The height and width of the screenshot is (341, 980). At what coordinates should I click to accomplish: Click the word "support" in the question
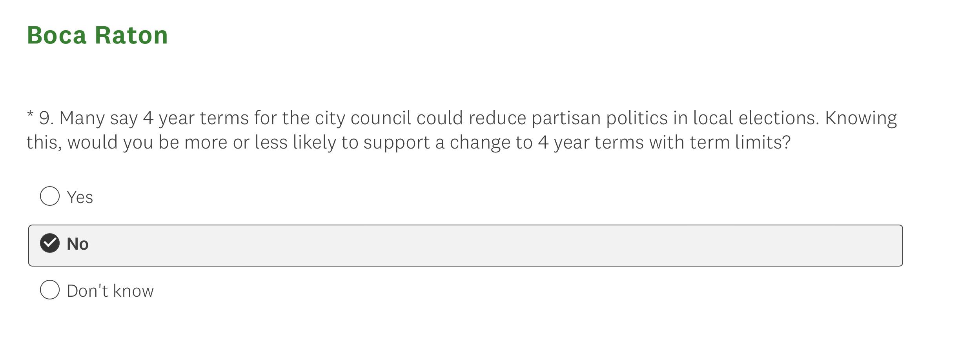coord(397,142)
